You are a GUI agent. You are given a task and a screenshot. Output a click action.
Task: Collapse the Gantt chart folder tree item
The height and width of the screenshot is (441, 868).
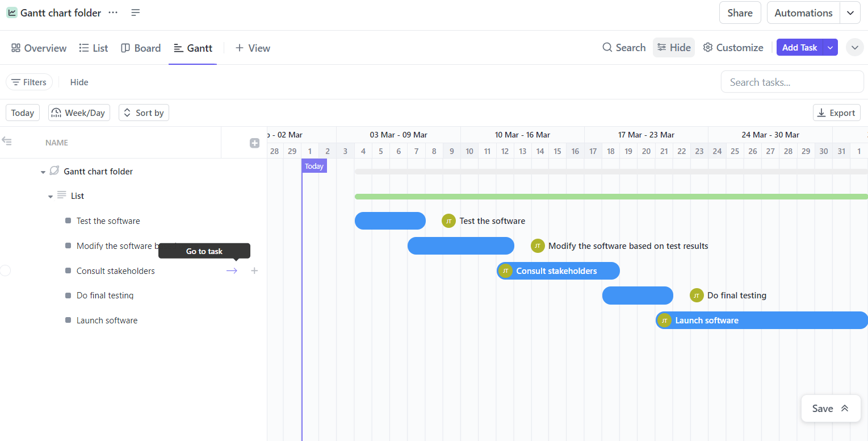pos(43,171)
